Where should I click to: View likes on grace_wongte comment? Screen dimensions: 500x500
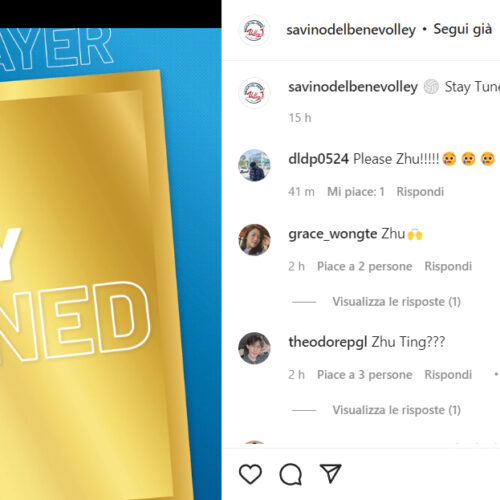(x=365, y=266)
